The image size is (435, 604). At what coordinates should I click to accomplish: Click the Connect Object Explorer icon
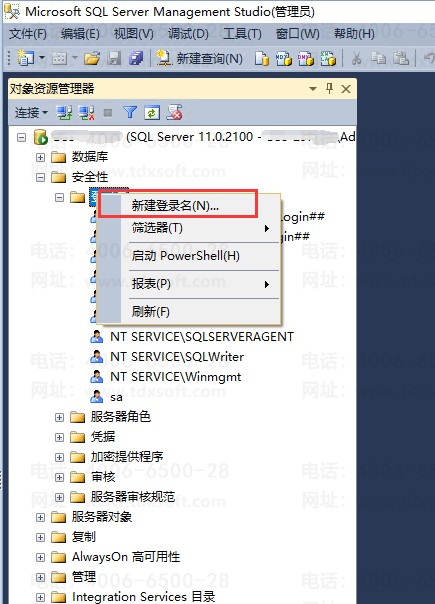click(x=64, y=113)
